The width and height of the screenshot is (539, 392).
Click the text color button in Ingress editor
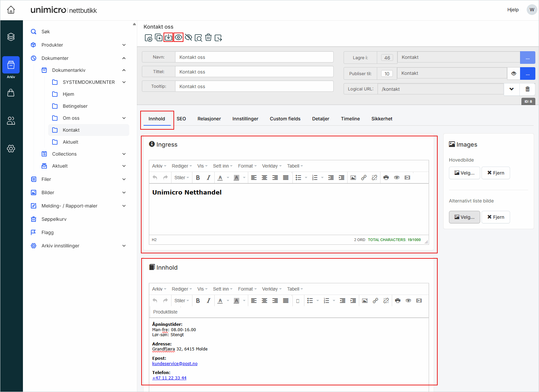[220, 178]
